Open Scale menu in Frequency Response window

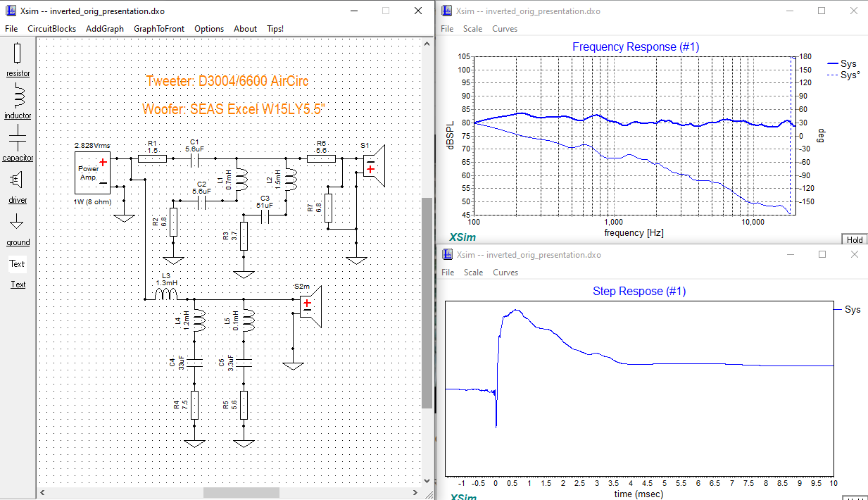[473, 29]
